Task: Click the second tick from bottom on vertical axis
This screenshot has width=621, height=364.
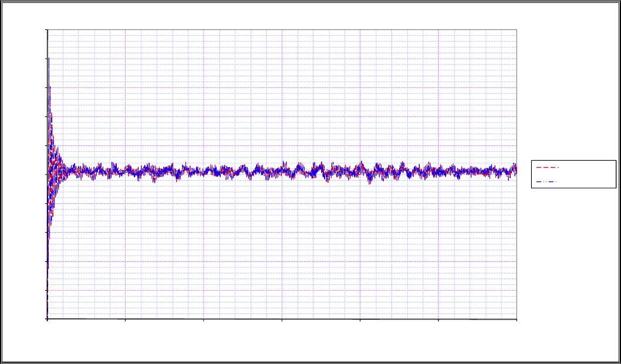Action: 47,290
